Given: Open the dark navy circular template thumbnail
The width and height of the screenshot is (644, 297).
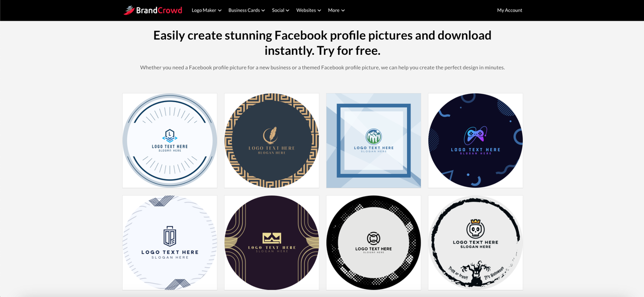Looking at the screenshot, I should (x=475, y=140).
